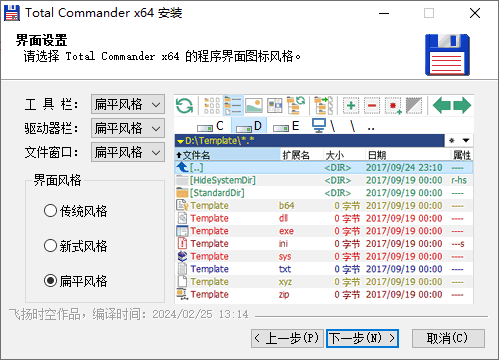Click the 下一步(N) next button

pyautogui.click(x=362, y=338)
